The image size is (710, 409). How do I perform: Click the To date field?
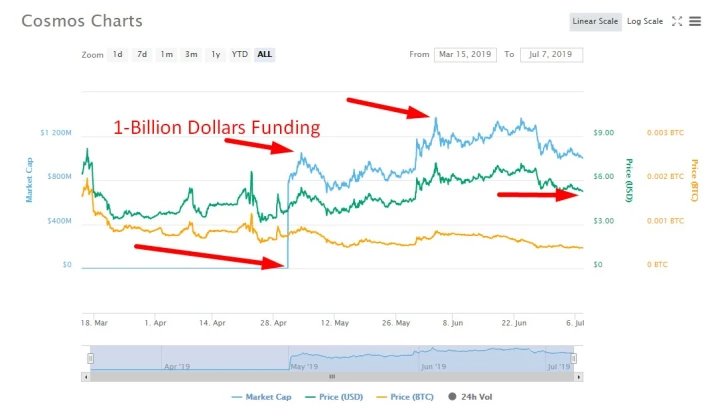tap(551, 54)
